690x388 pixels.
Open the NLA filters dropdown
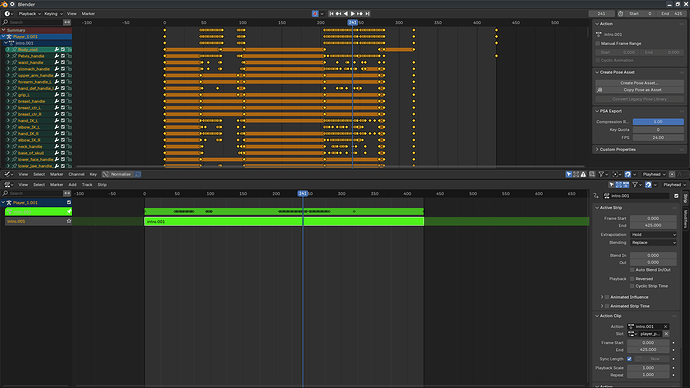click(x=636, y=185)
